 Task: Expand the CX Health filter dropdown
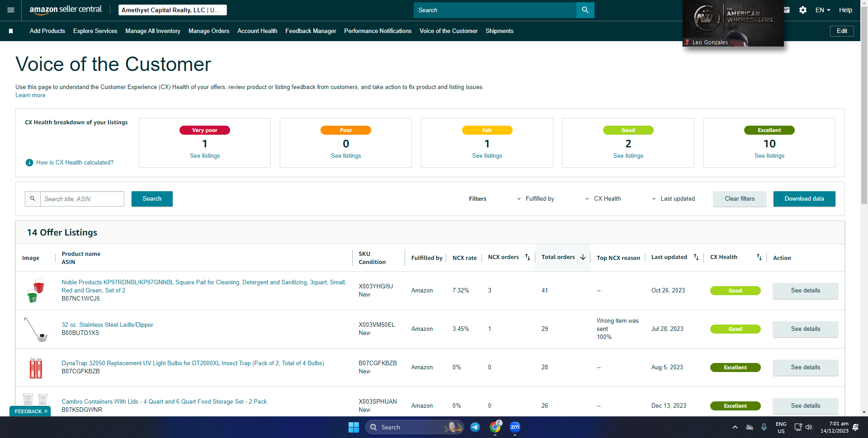pyautogui.click(x=603, y=199)
